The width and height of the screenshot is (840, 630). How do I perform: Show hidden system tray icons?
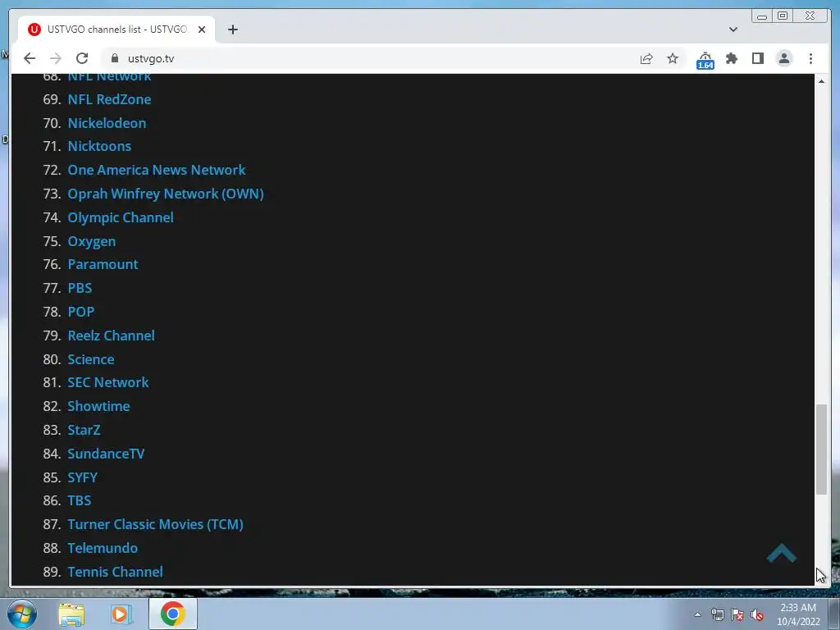(x=697, y=614)
